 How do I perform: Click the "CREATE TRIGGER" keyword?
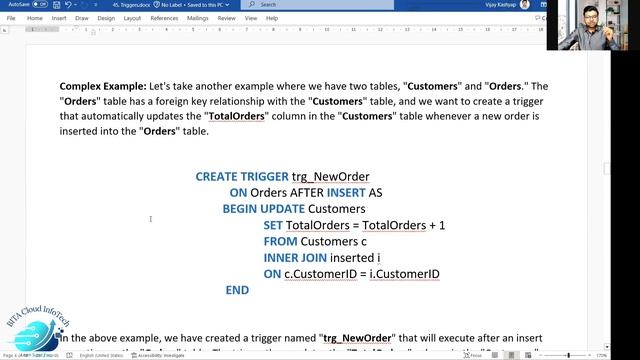point(242,177)
